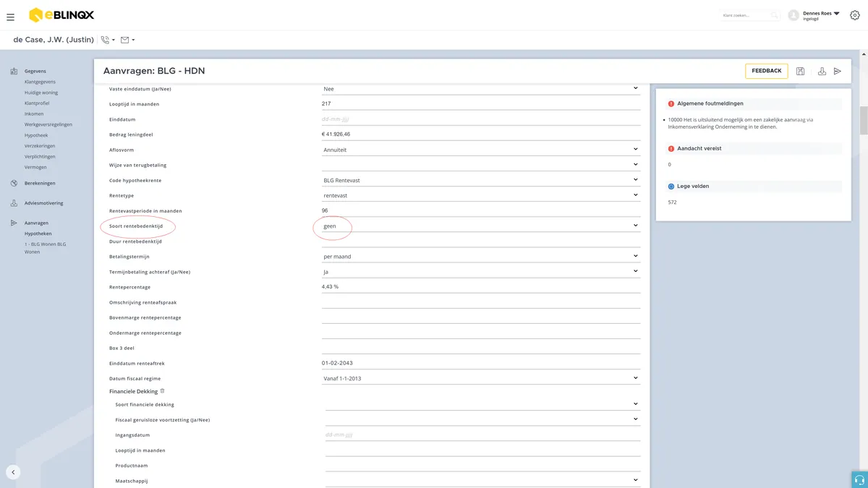Click the Gegevens section icon in the sidebar

[x=14, y=72]
